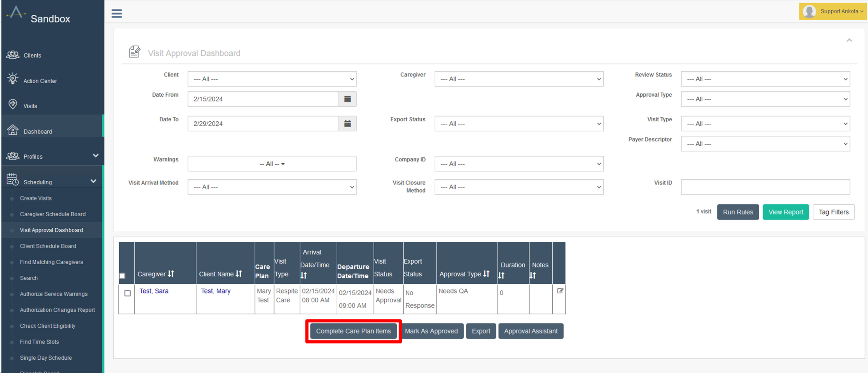Click into the Visit ID field

(x=765, y=187)
